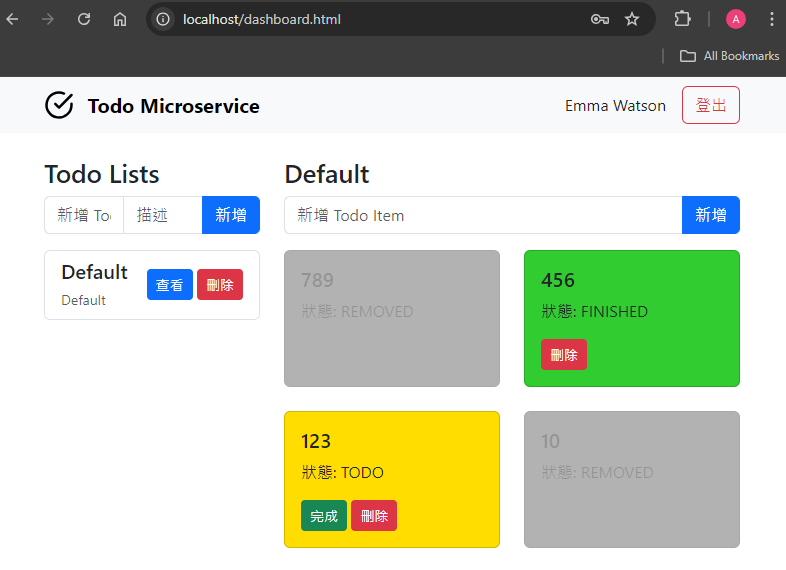786x570 pixels.
Task: View the Default list with 查看
Action: pyautogui.click(x=169, y=285)
